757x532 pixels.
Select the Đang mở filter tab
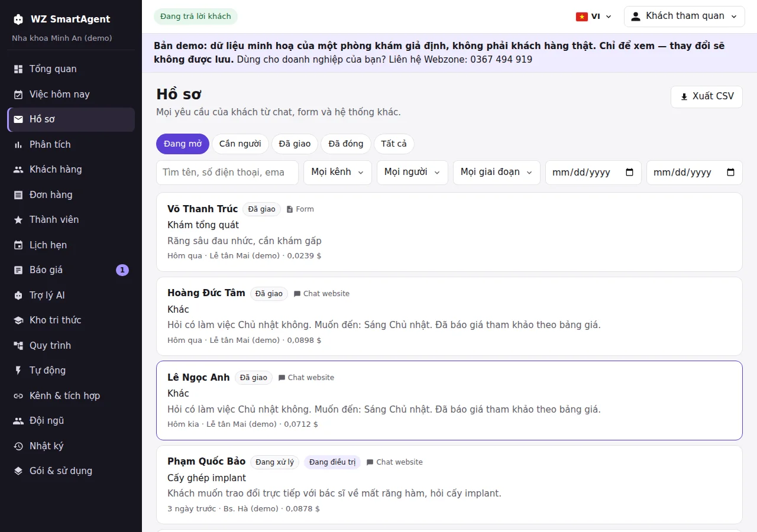tap(183, 144)
